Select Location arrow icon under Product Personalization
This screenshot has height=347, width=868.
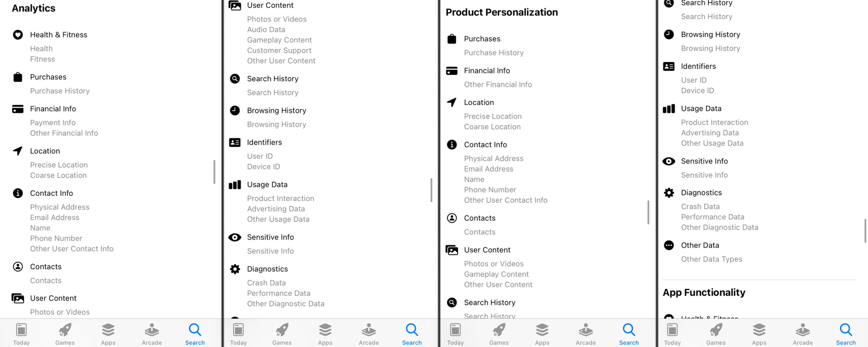pyautogui.click(x=452, y=102)
